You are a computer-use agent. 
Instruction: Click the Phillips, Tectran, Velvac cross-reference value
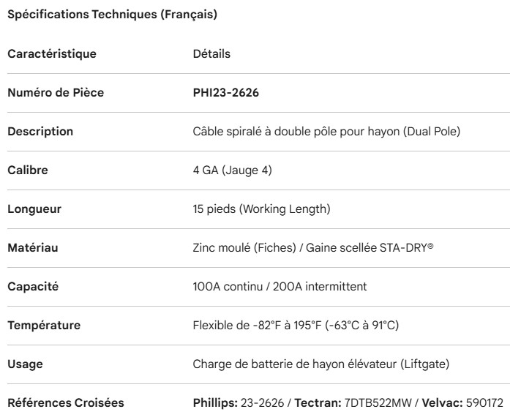348,403
